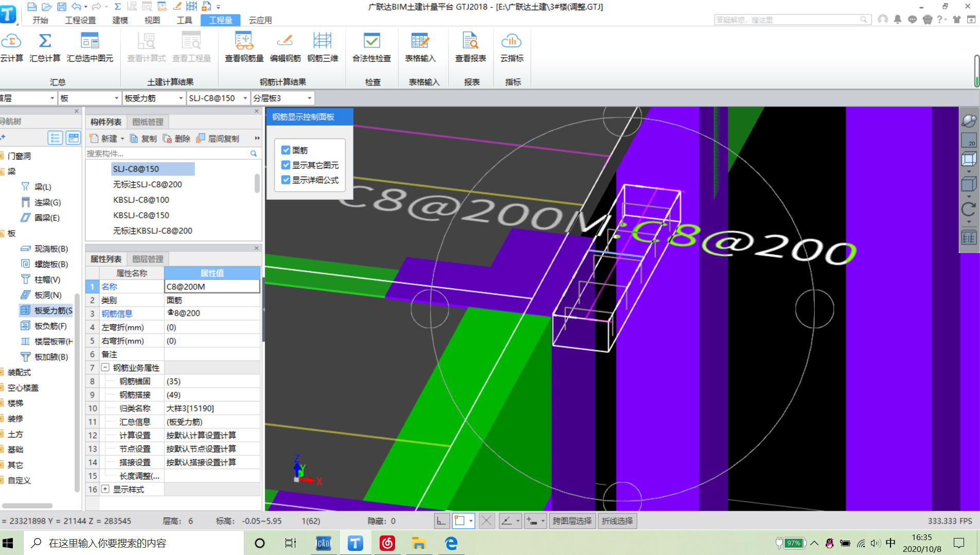980x555 pixels.
Task: Click 折线选择 button
Action: click(617, 521)
